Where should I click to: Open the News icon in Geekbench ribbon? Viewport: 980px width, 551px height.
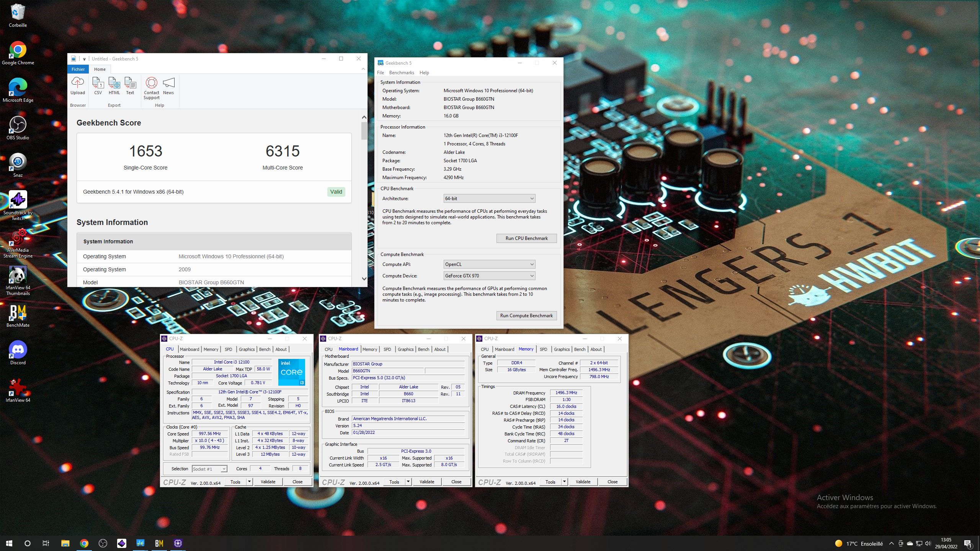click(168, 86)
